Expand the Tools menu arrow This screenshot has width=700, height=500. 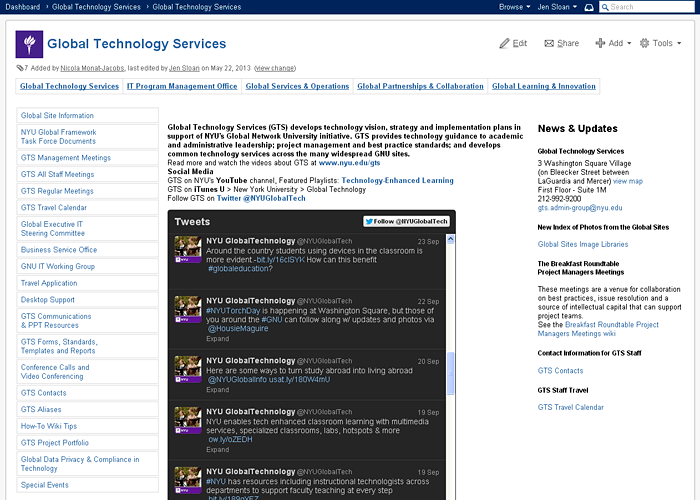tap(679, 43)
